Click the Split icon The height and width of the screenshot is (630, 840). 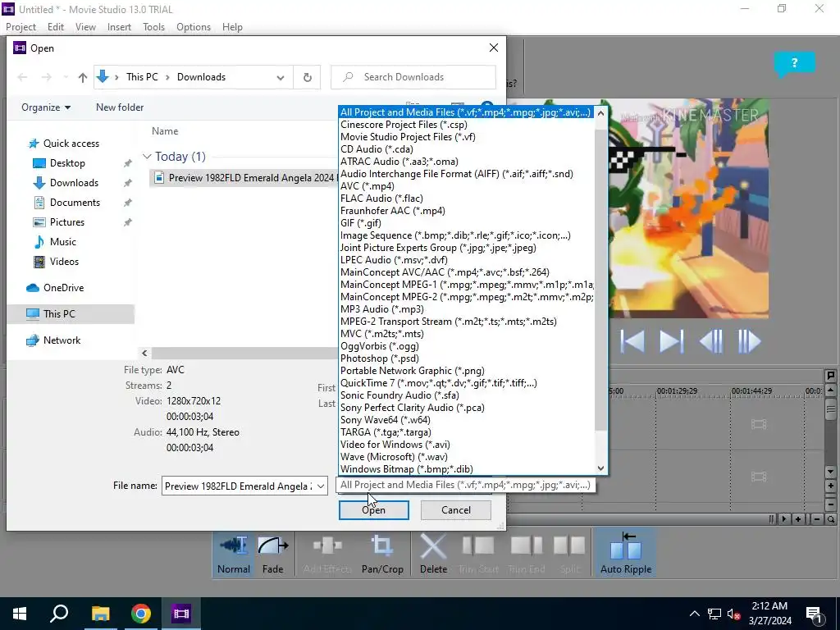pos(569,546)
